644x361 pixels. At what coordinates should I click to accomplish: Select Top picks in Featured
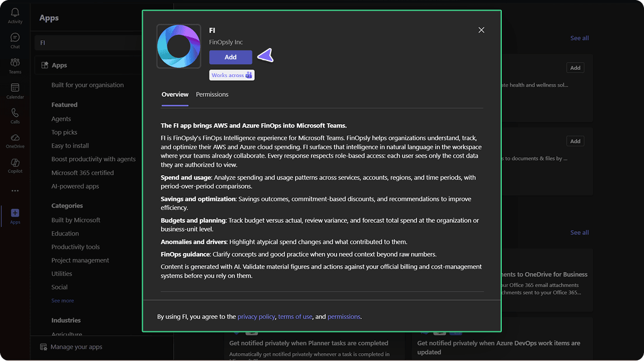[64, 132]
